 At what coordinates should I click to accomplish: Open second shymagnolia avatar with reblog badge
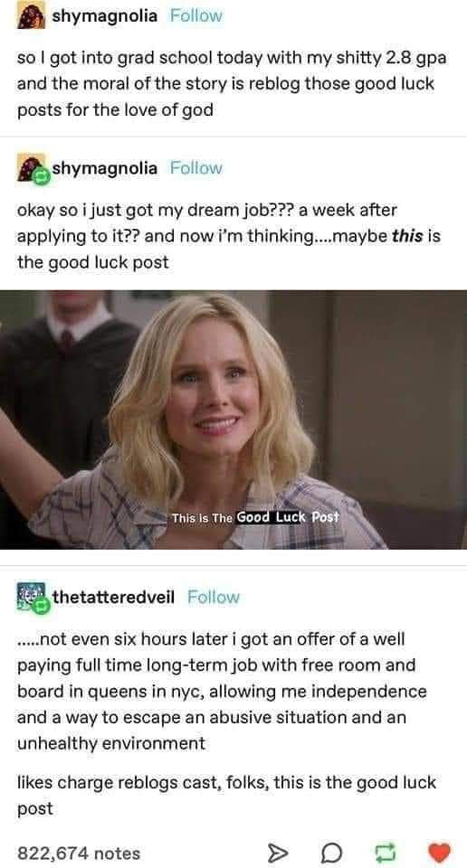(x=32, y=168)
